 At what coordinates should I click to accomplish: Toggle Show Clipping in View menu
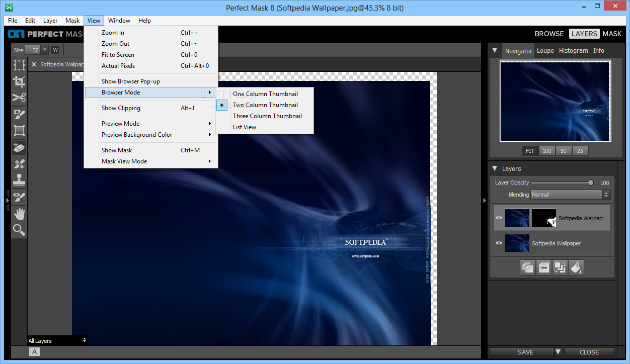151,108
